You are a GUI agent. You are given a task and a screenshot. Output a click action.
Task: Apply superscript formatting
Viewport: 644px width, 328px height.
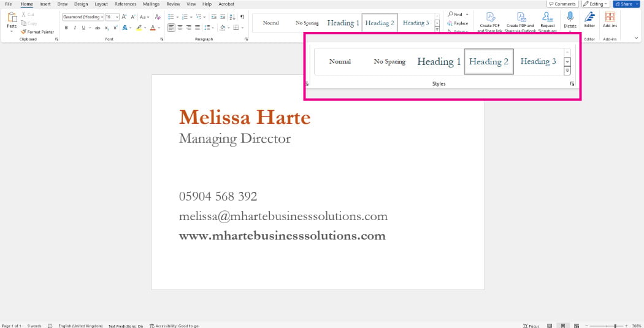coord(115,28)
